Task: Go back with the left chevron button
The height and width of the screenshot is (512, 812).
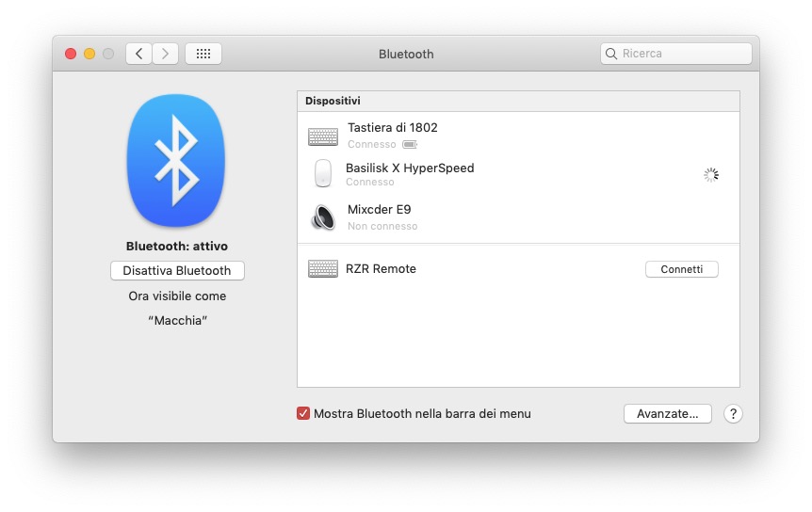Action: pos(138,54)
